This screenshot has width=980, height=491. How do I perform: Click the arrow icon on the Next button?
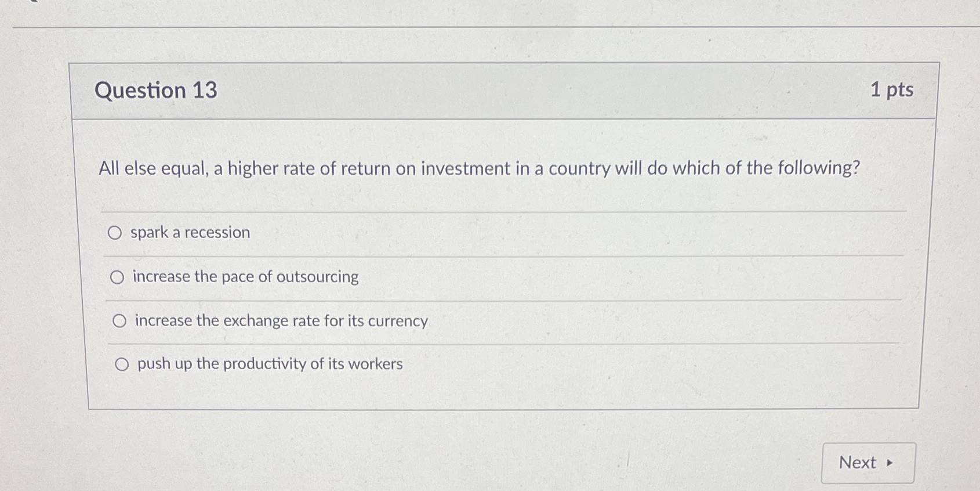click(891, 463)
